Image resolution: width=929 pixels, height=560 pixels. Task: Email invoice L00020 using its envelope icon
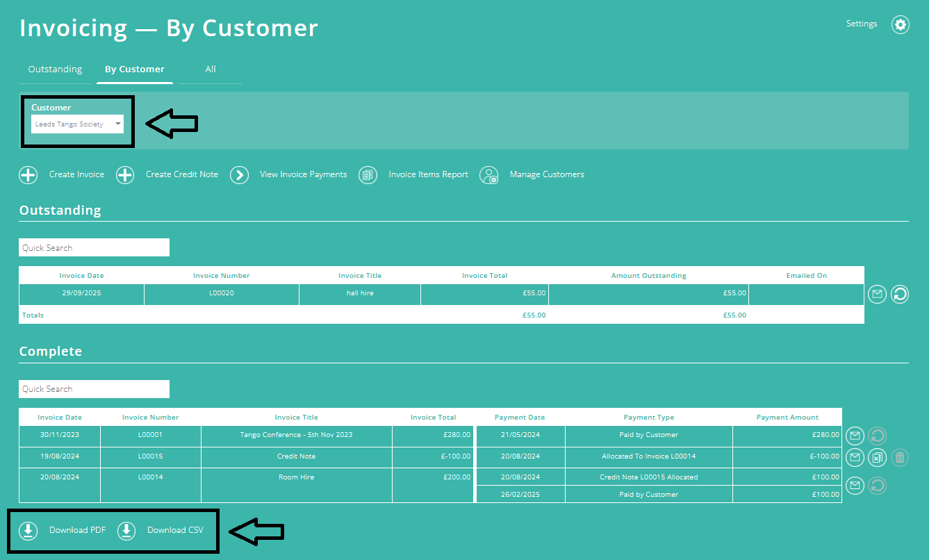[876, 294]
